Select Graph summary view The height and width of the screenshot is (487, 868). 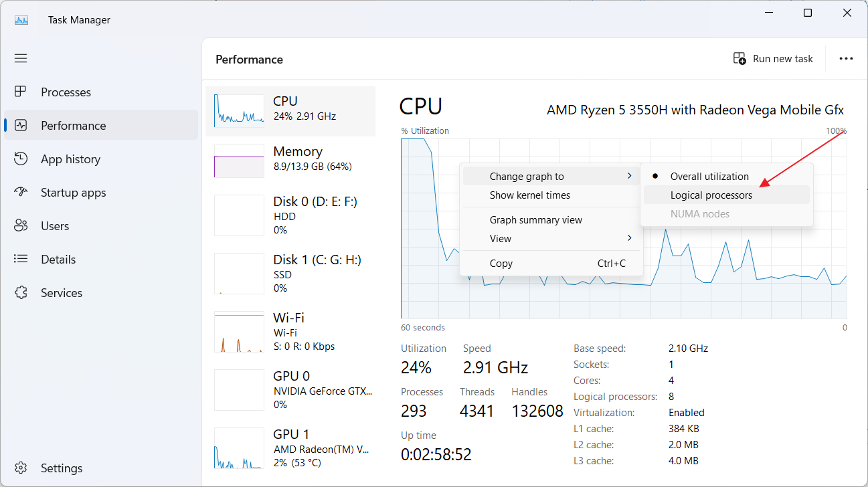(535, 219)
